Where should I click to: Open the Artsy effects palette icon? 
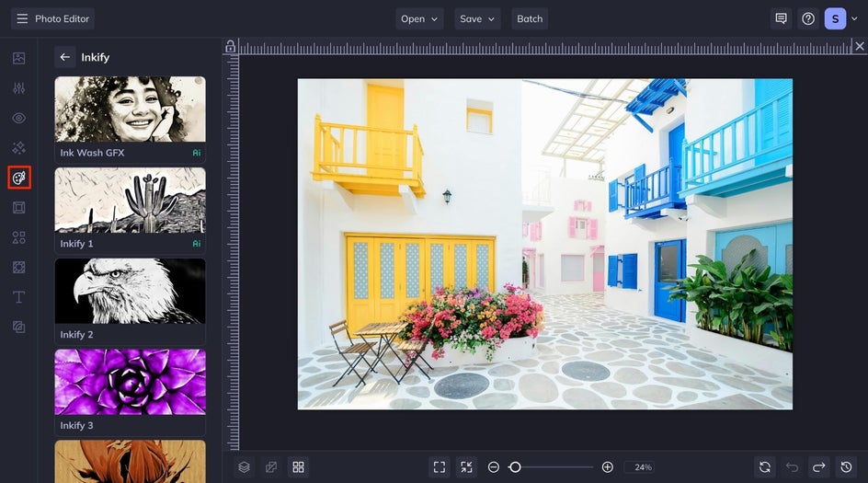[19, 178]
